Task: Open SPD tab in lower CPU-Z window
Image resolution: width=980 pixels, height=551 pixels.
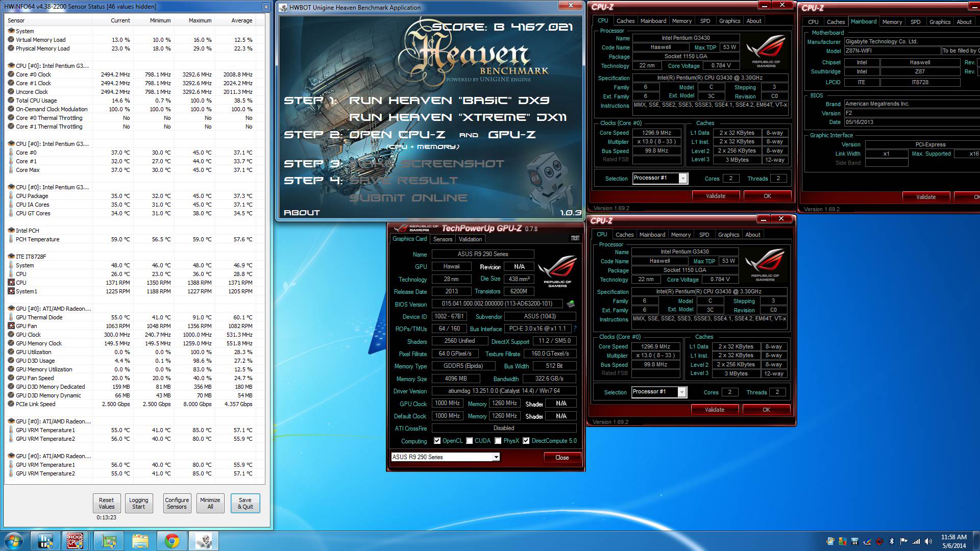Action: coord(704,235)
